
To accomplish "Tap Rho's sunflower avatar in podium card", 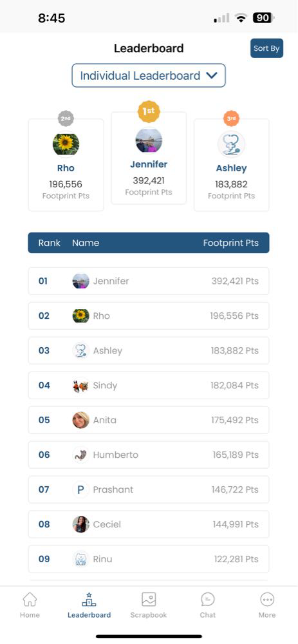I will (66, 144).
